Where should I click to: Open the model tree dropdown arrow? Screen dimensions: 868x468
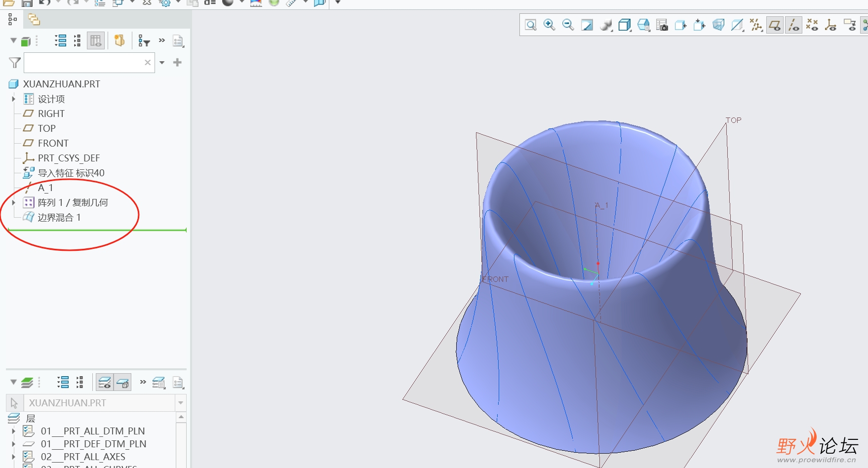click(x=13, y=40)
